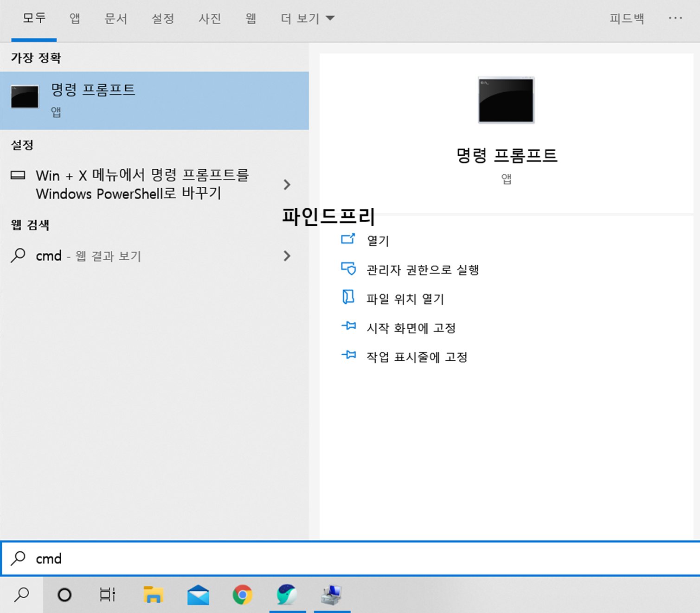Switch to the 웹 tab
Viewport: 700px width, 613px height.
coord(251,19)
